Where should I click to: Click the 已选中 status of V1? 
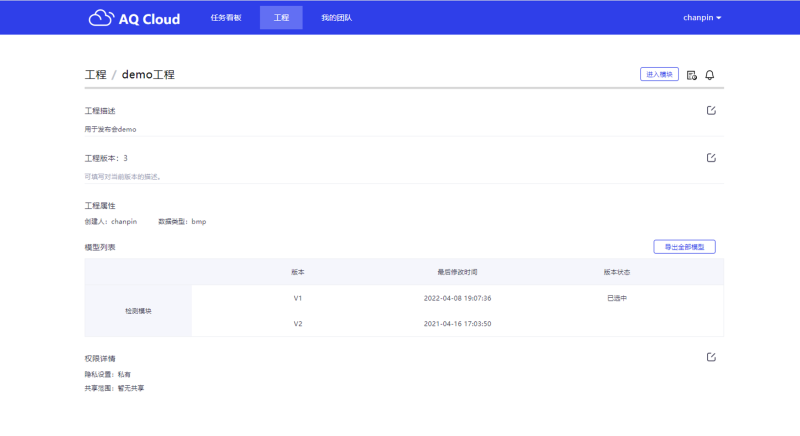(x=617, y=298)
